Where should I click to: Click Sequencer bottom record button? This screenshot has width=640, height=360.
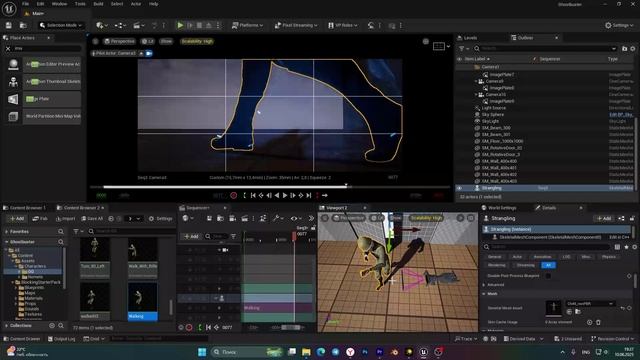tap(189, 327)
